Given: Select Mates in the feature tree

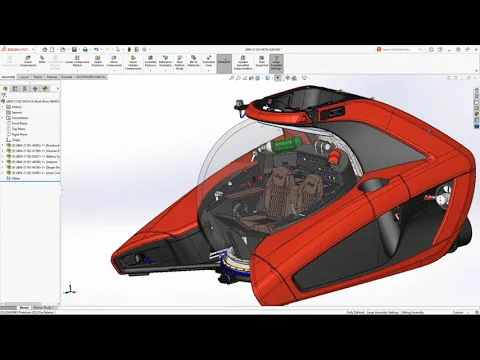Looking at the screenshot, I should [16, 178].
